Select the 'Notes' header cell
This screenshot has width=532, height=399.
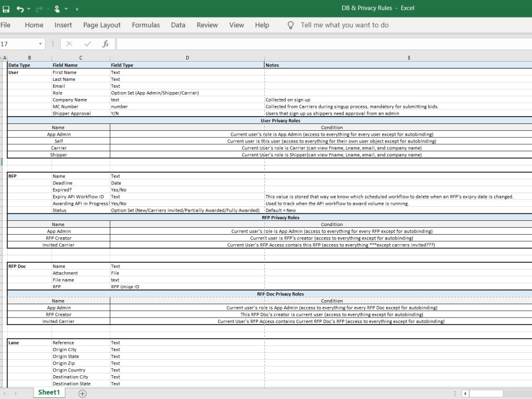(x=398, y=65)
